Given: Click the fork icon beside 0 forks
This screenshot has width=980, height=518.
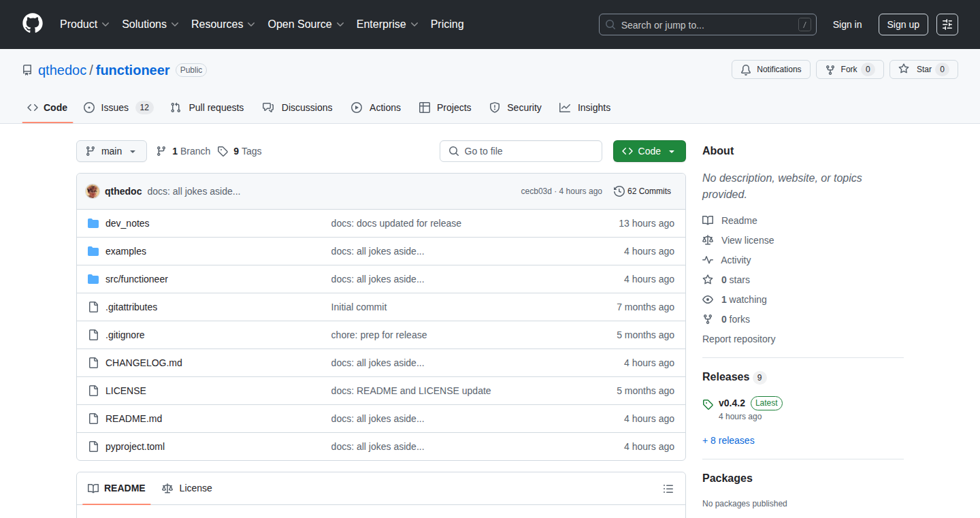Looking at the screenshot, I should [708, 319].
